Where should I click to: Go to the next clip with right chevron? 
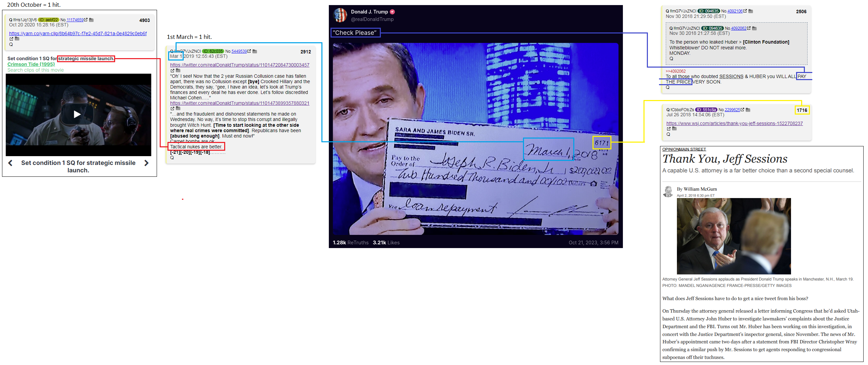[146, 163]
